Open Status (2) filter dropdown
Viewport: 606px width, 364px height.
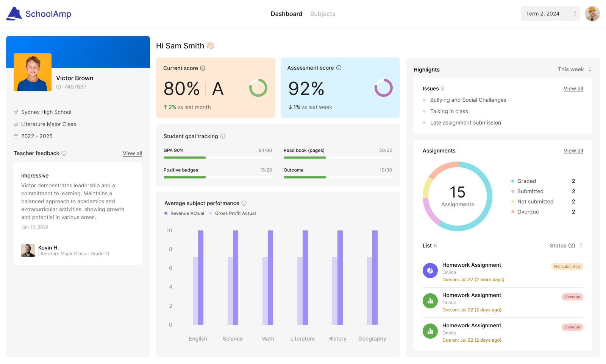566,246
